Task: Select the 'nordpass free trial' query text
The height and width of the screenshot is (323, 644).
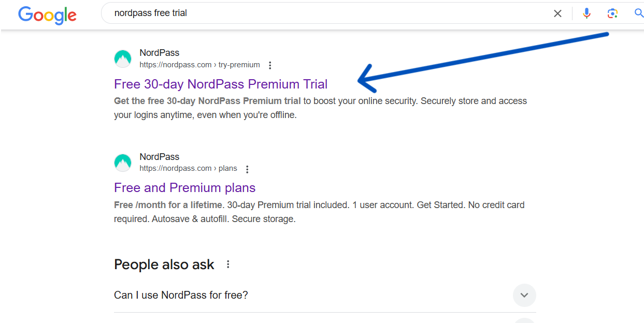Action: pos(151,13)
